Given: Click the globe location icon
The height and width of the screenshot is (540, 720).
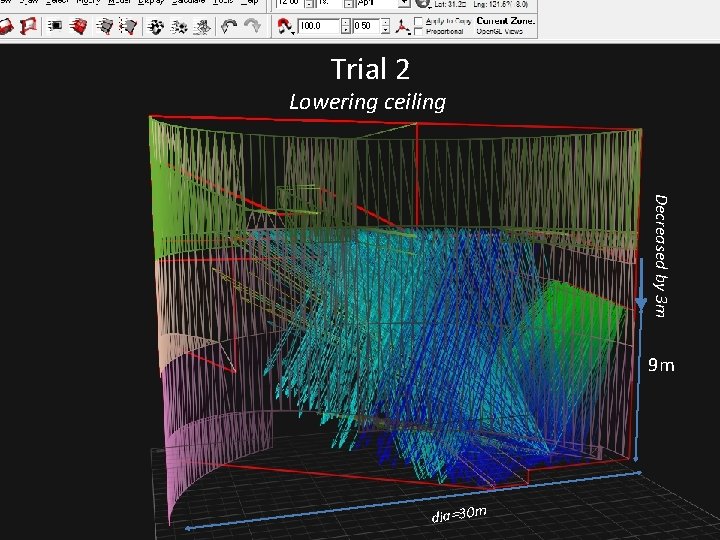Looking at the screenshot, I should pyautogui.click(x=422, y=4).
